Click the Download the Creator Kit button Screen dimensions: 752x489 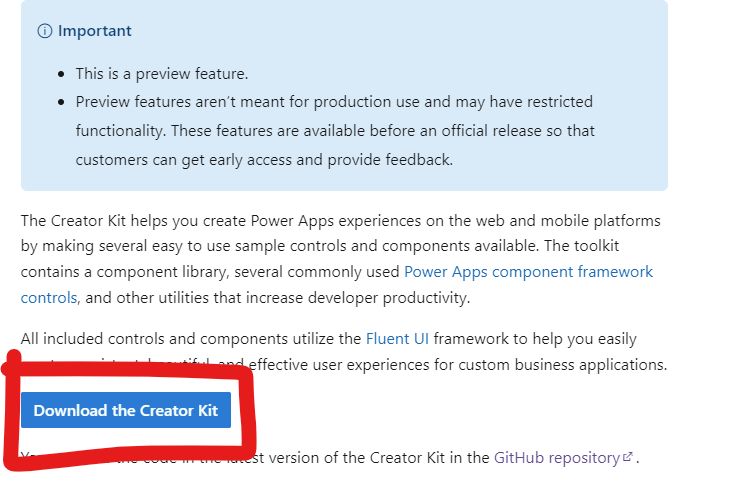(x=126, y=410)
